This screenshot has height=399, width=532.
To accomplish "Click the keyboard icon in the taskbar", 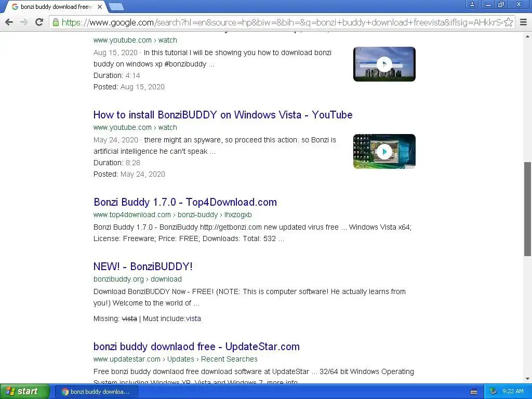I will (x=474, y=392).
